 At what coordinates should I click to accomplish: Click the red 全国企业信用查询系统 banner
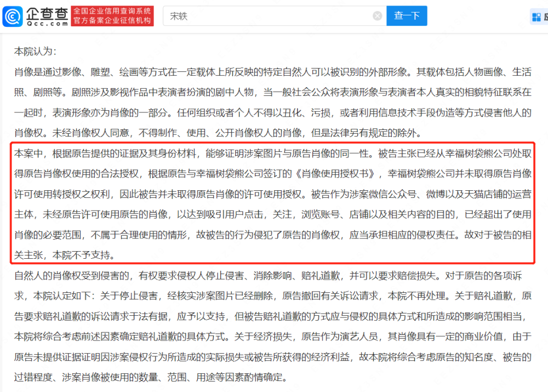tap(112, 16)
